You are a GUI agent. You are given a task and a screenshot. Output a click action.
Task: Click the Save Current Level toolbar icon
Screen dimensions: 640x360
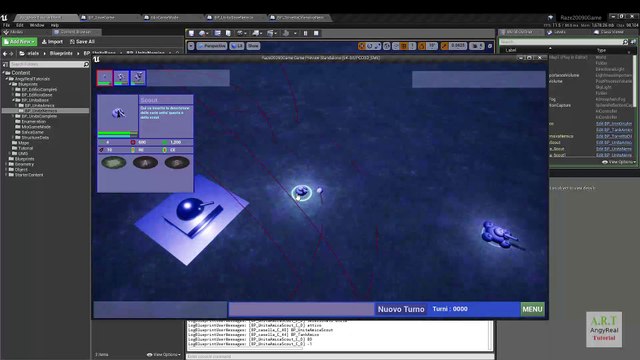coord(191,33)
